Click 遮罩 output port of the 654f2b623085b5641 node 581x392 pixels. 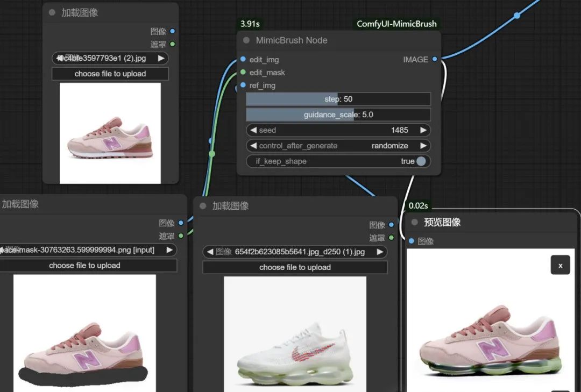tap(391, 238)
